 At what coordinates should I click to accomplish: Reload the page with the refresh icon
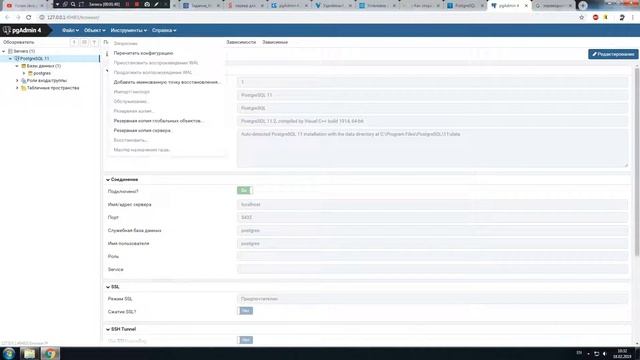click(29, 18)
